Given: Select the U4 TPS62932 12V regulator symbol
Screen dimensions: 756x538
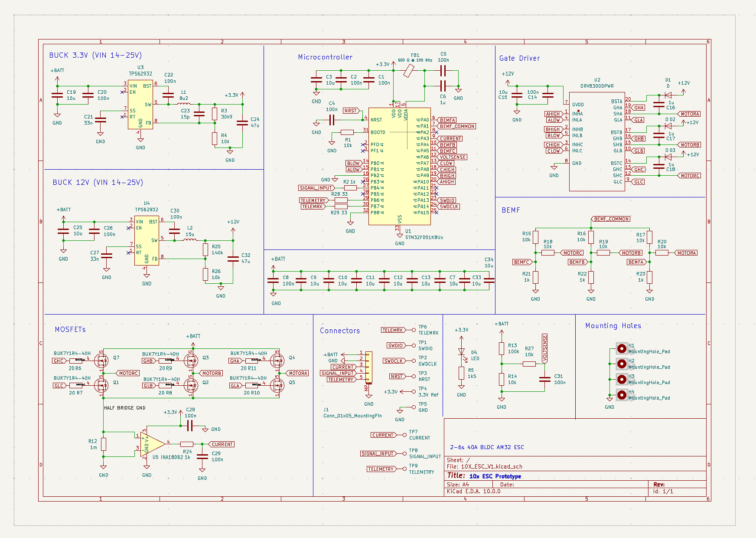Looking at the screenshot, I should coord(147,241).
